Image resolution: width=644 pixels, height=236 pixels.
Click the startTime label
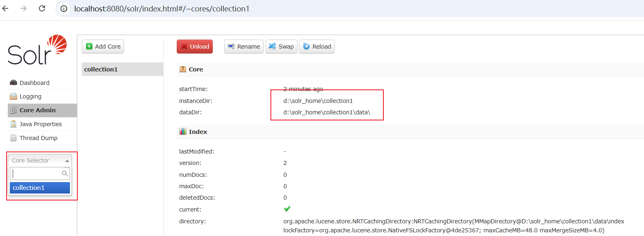tap(194, 89)
